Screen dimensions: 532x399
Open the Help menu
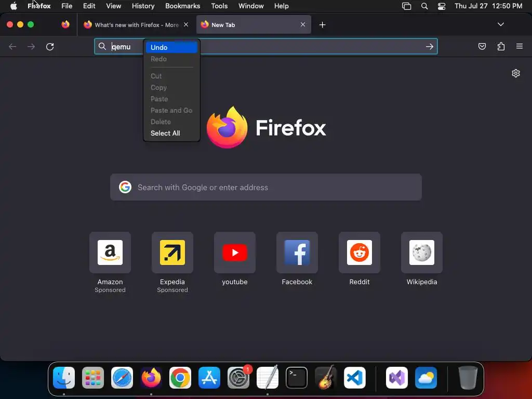point(281,6)
